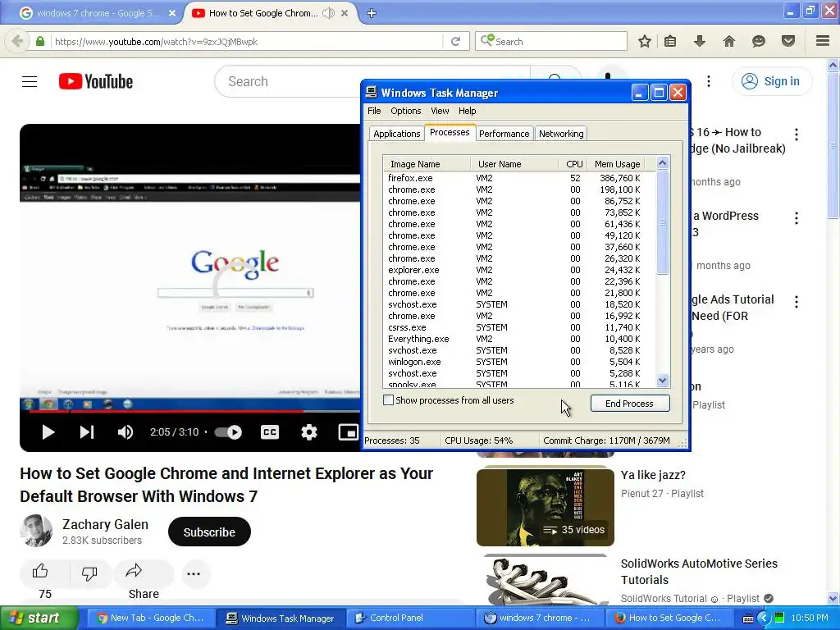This screenshot has height=630, width=840.
Task: Open the Firefox hamburger menu
Action: (x=823, y=41)
